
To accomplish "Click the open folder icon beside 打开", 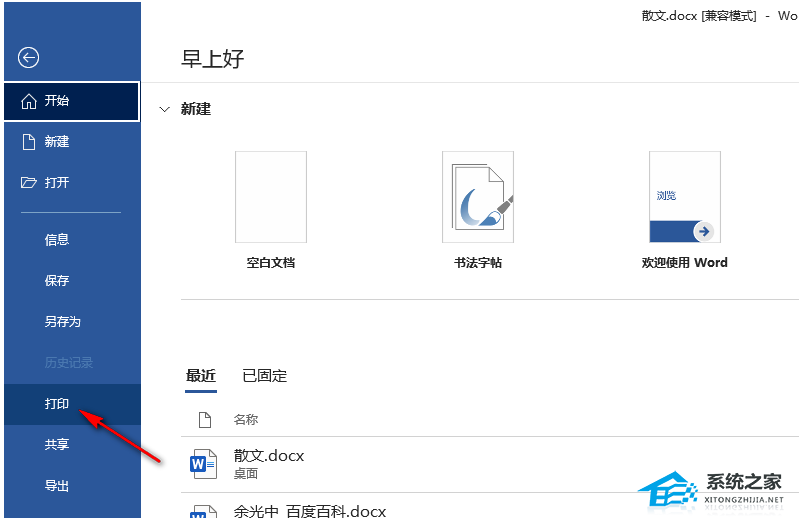I will pyautogui.click(x=29, y=182).
